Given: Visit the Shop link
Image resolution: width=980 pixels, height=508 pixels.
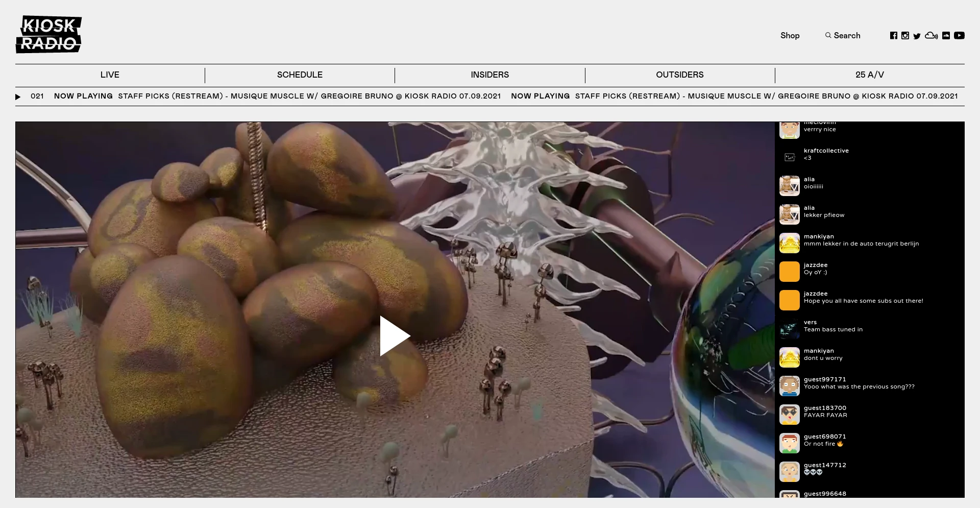Looking at the screenshot, I should (790, 36).
